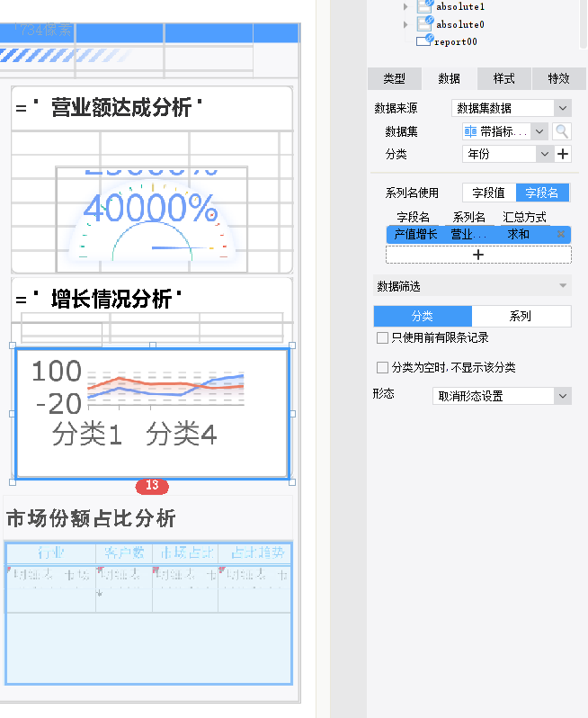Image resolution: width=588 pixels, height=718 pixels.
Task: Click the 占比趋势 table header
Action: [256, 553]
